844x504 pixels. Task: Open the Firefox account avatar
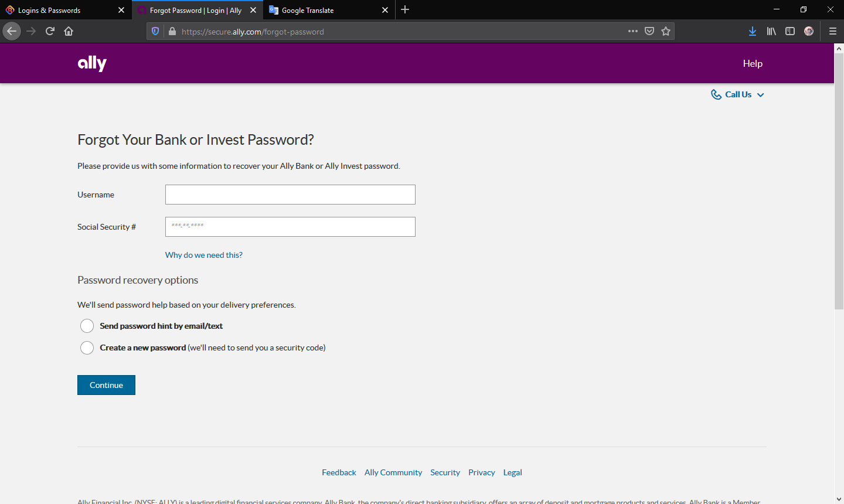[x=809, y=31]
